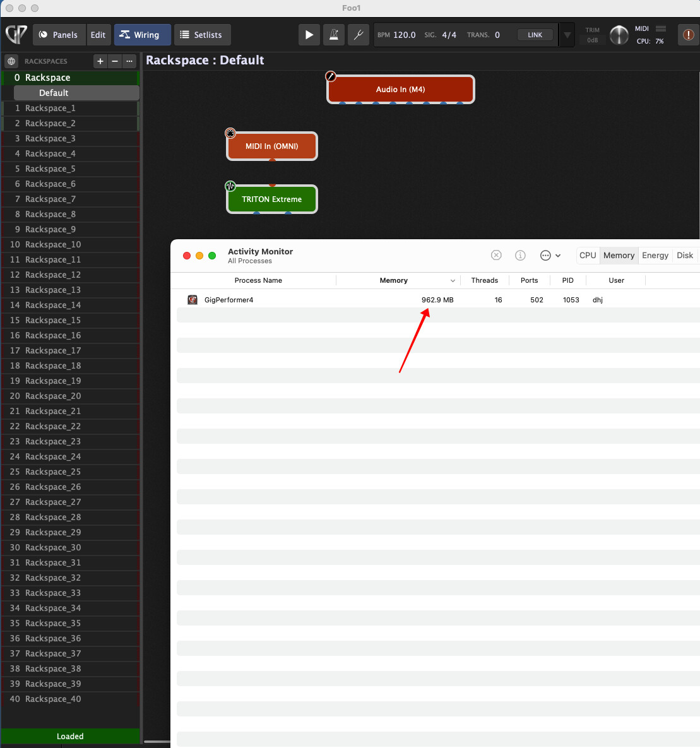This screenshot has height=748, width=700.
Task: Click the transpose value 0
Action: pos(497,35)
